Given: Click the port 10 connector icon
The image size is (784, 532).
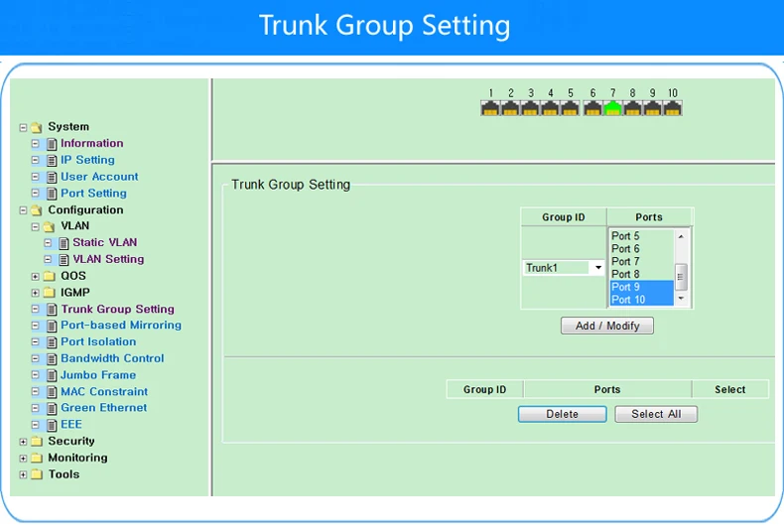Looking at the screenshot, I should click(x=673, y=108).
